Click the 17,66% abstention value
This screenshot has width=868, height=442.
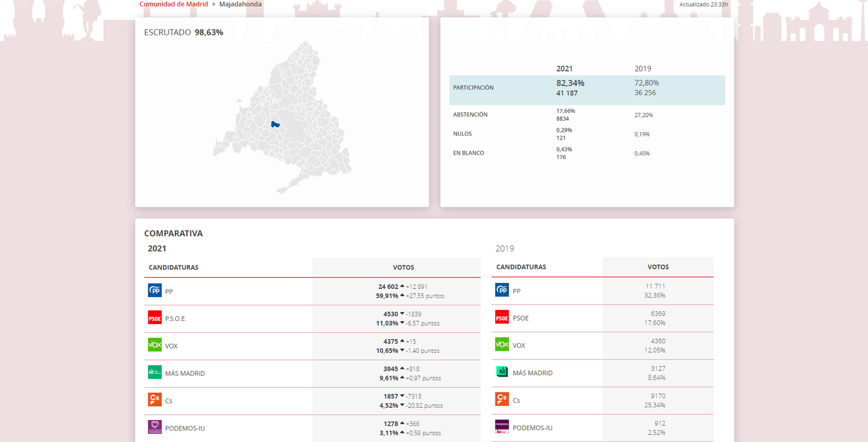(566, 111)
